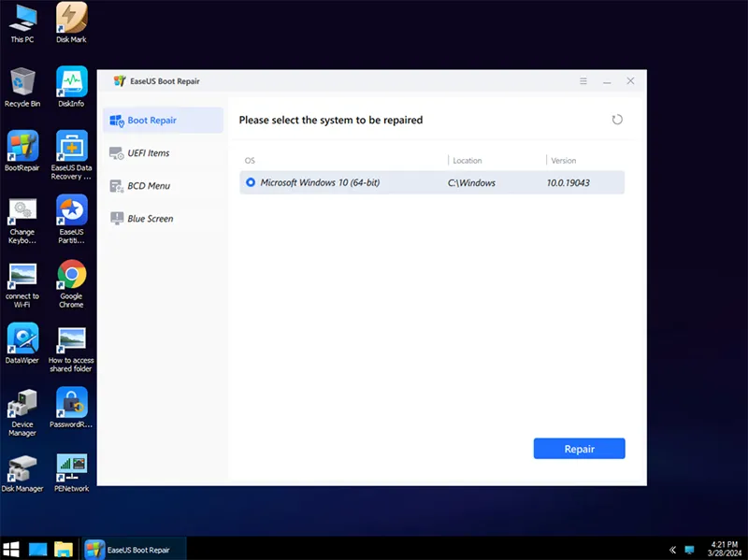
Task: Open This PC desktop icon
Action: point(22,22)
